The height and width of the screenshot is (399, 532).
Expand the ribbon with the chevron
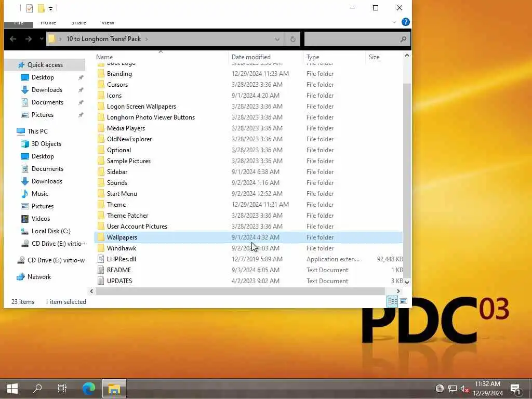[x=394, y=22]
